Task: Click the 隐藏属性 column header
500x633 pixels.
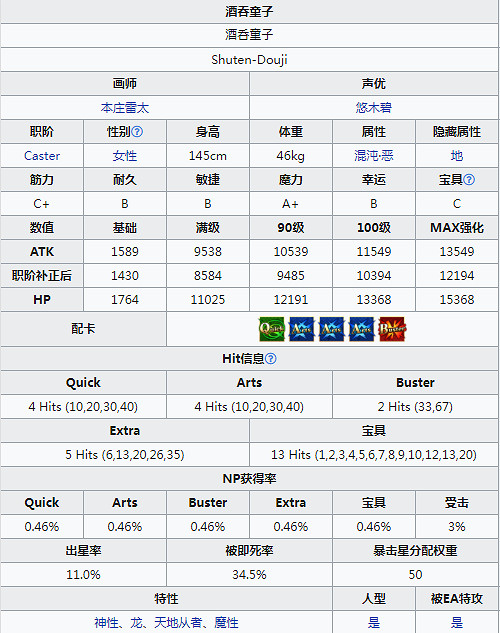Action: pyautogui.click(x=457, y=132)
